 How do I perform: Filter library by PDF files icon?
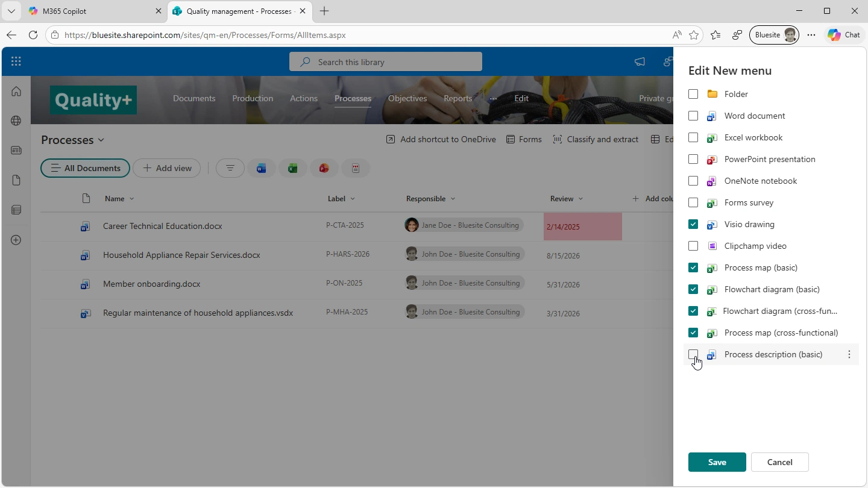(356, 168)
